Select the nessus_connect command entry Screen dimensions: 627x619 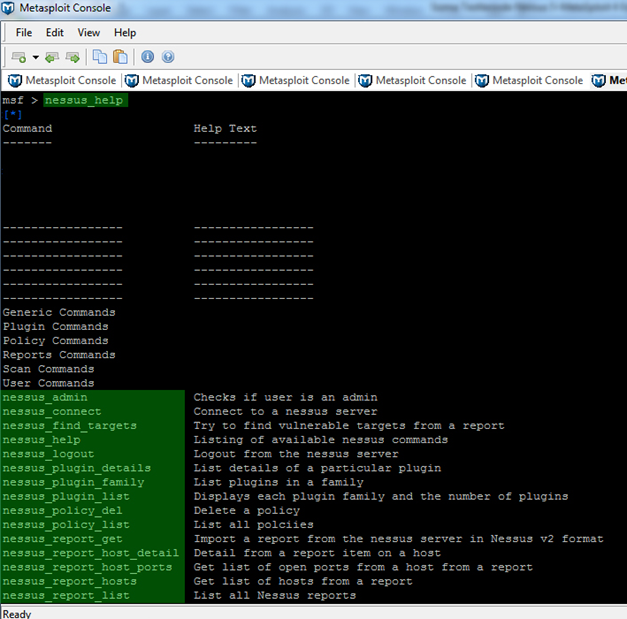point(52,411)
